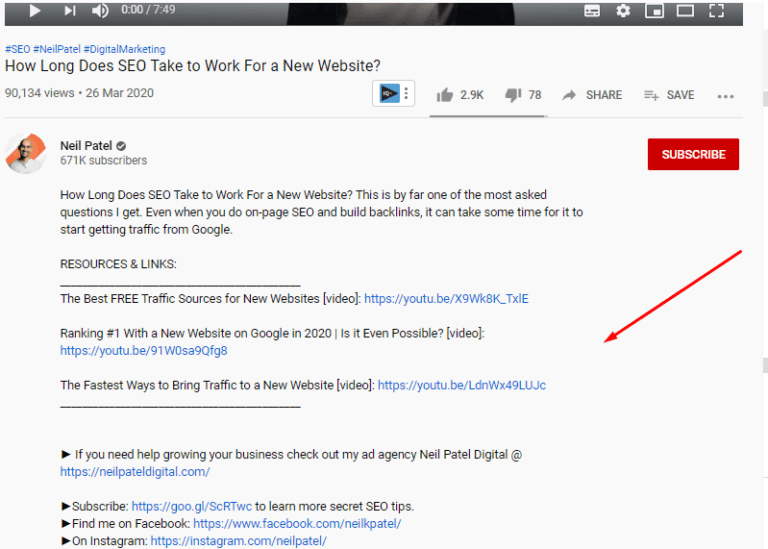
Task: Skip to the next video
Action: coord(69,11)
